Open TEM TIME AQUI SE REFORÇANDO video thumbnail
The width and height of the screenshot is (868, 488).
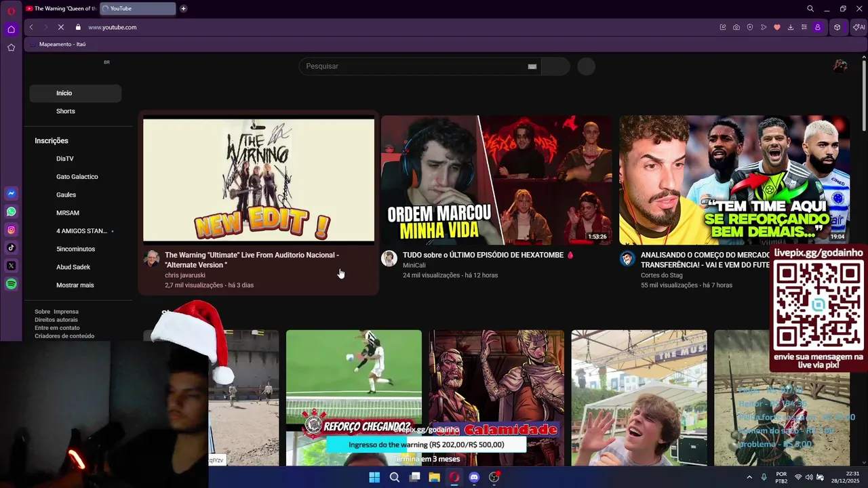734,180
